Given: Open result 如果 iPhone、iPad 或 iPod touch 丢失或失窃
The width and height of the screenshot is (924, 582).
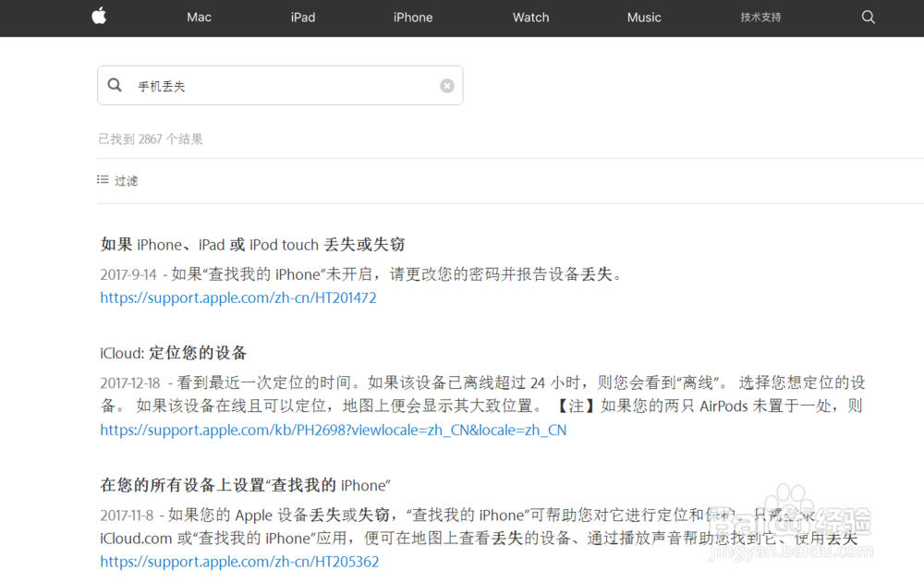Looking at the screenshot, I should tap(252, 245).
